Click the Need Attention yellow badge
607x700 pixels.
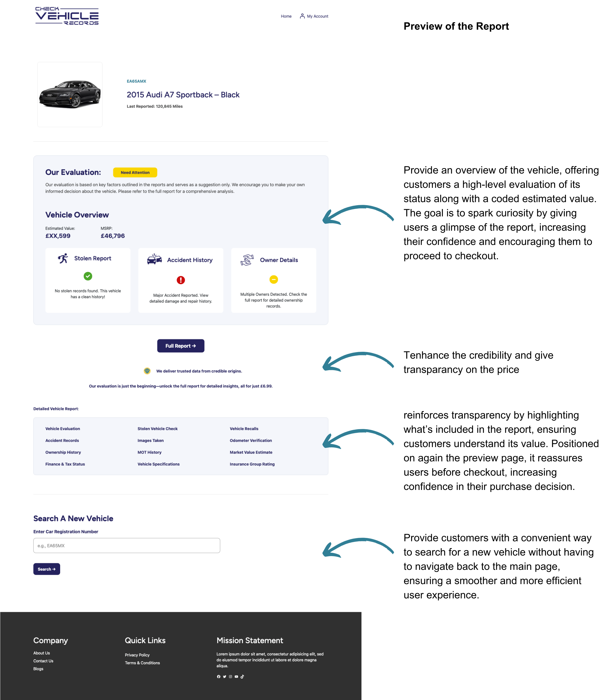[x=135, y=172]
